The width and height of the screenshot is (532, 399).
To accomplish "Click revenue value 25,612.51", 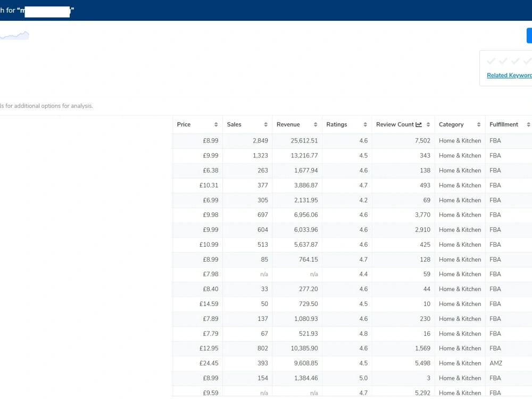I will [304, 141].
